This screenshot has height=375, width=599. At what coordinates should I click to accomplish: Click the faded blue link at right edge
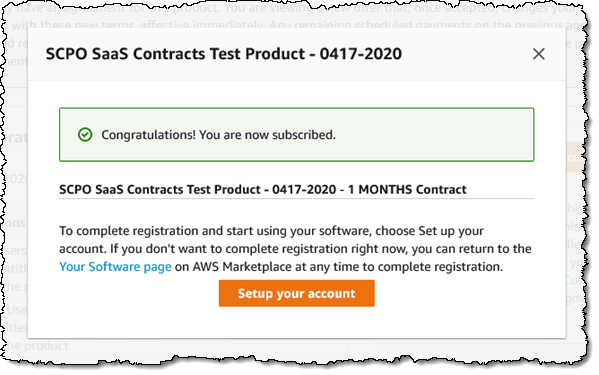tap(574, 280)
